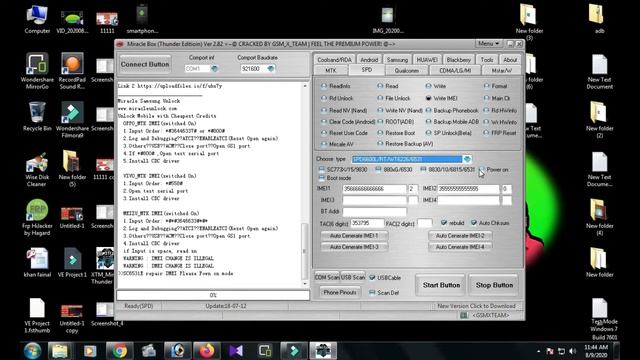Open the Menu dropdown in title bar

(489, 43)
